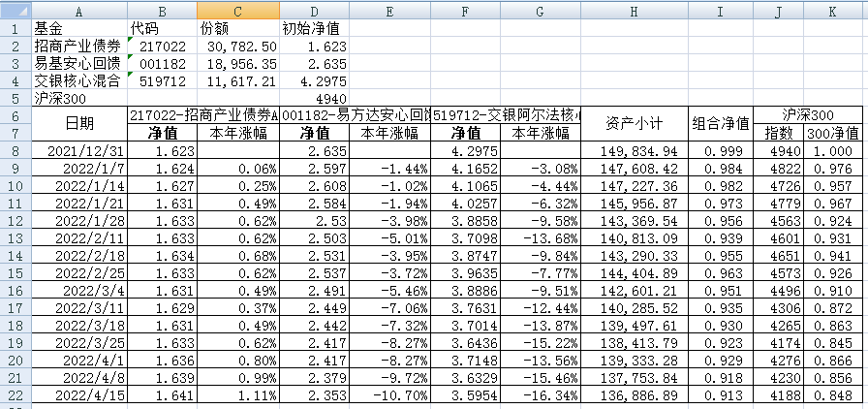
Task: Select column C header
Action: (x=238, y=10)
